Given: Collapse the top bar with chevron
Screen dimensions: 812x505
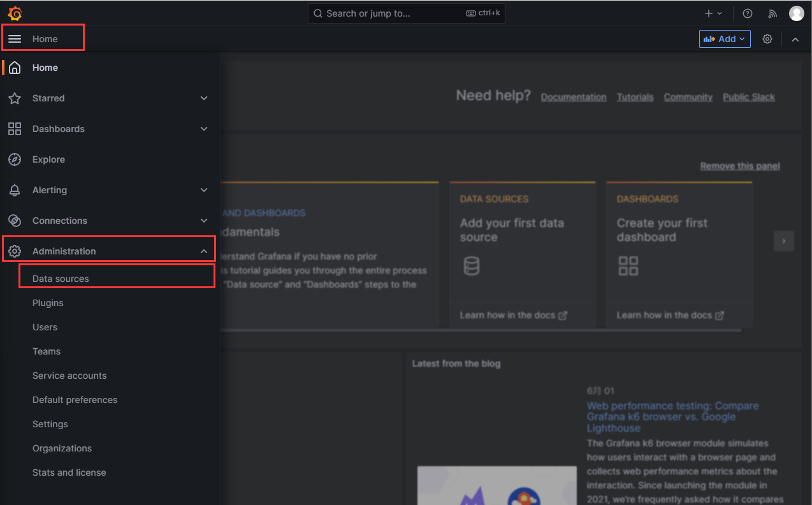Looking at the screenshot, I should (795, 39).
